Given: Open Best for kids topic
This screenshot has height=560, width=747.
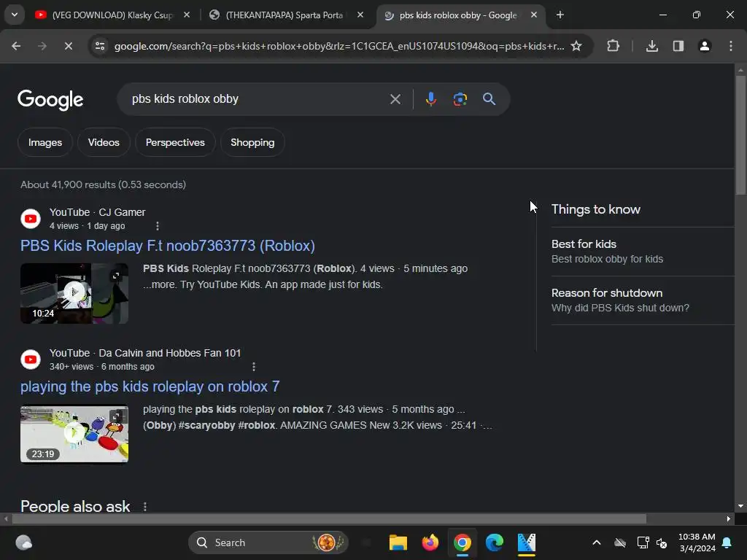Looking at the screenshot, I should (x=642, y=252).
